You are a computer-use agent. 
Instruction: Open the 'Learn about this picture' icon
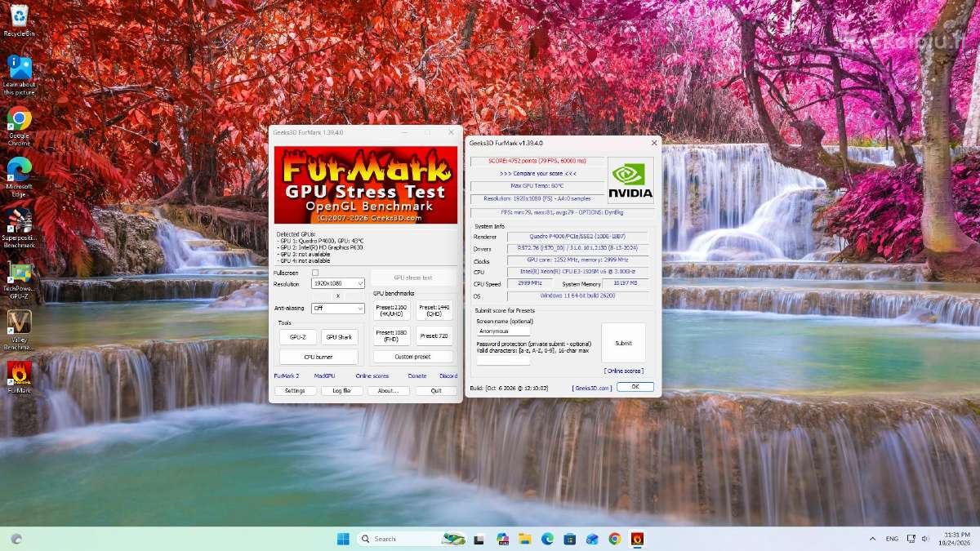pos(19,75)
